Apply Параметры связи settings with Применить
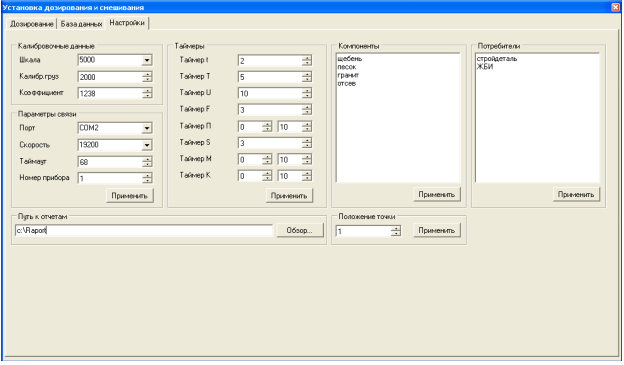 click(129, 196)
